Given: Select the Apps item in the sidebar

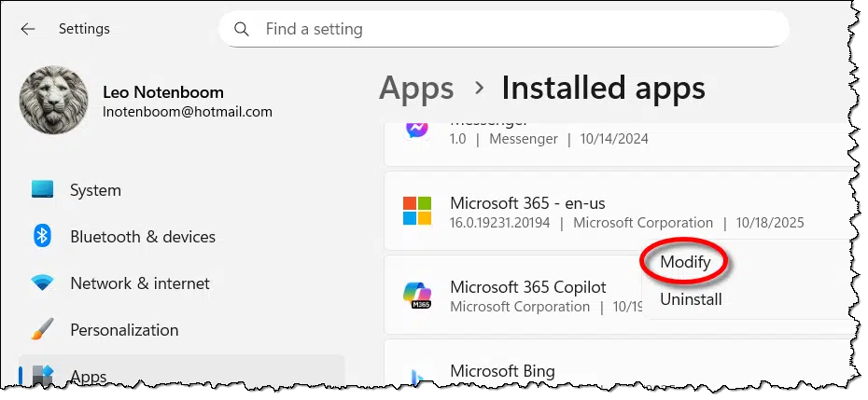Looking at the screenshot, I should (88, 377).
